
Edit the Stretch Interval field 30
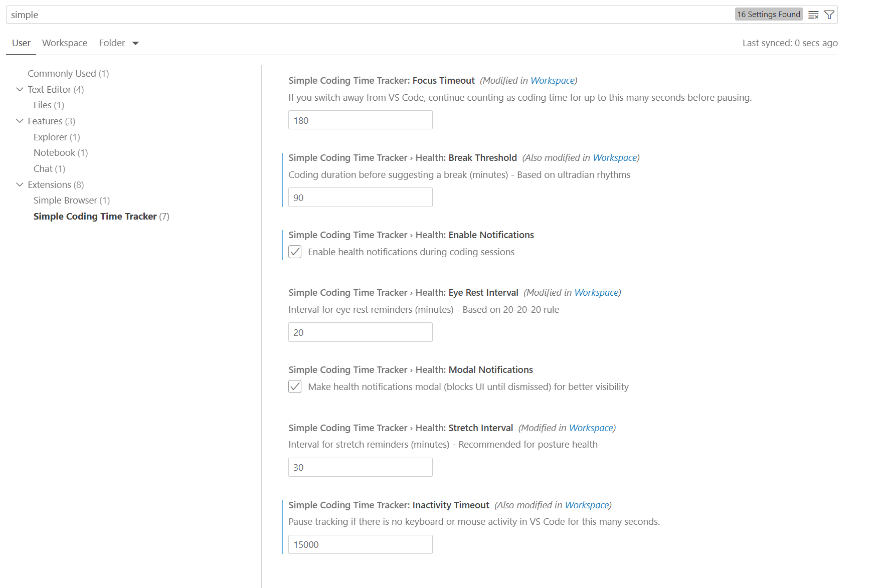360,467
